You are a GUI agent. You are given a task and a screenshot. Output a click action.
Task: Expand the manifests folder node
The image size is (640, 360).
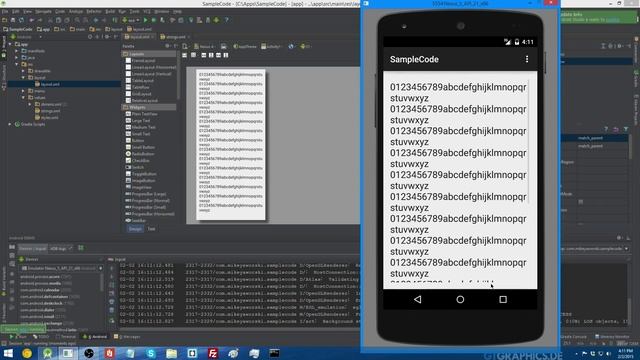tap(17, 51)
